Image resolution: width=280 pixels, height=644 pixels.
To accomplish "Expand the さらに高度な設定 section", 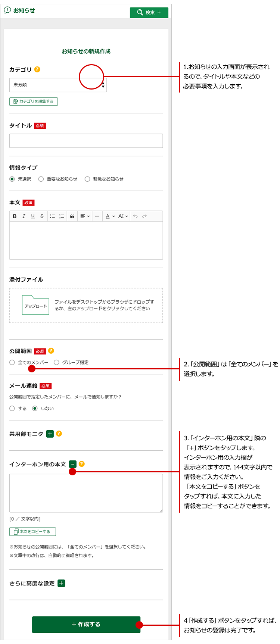I will point(62,584).
